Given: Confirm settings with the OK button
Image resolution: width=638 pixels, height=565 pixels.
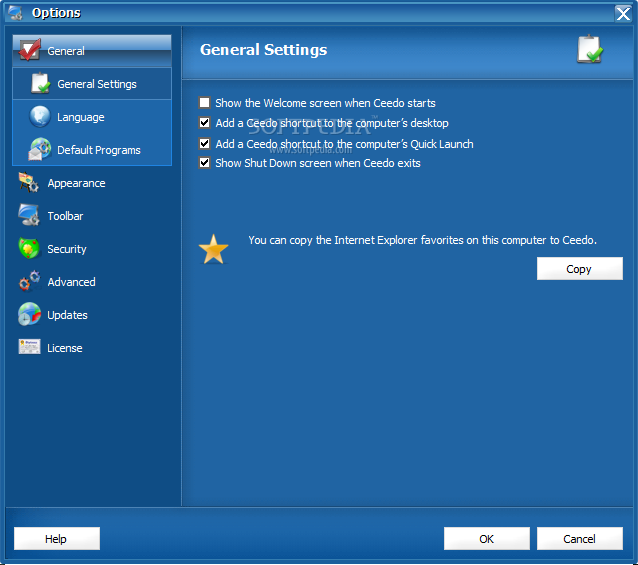Looking at the screenshot, I should pos(487,539).
